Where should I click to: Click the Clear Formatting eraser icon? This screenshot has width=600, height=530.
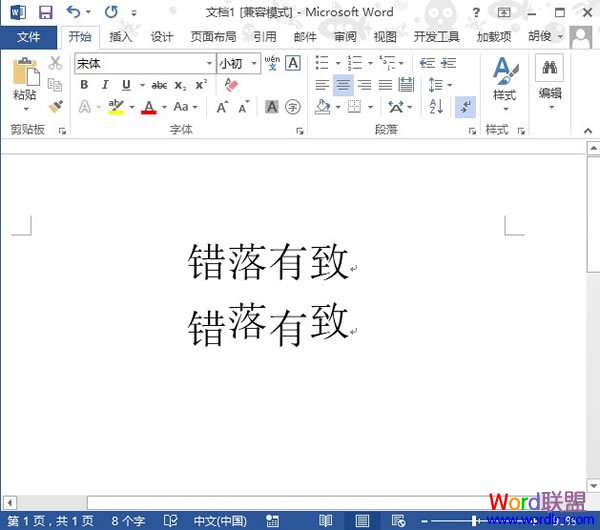[x=233, y=85]
